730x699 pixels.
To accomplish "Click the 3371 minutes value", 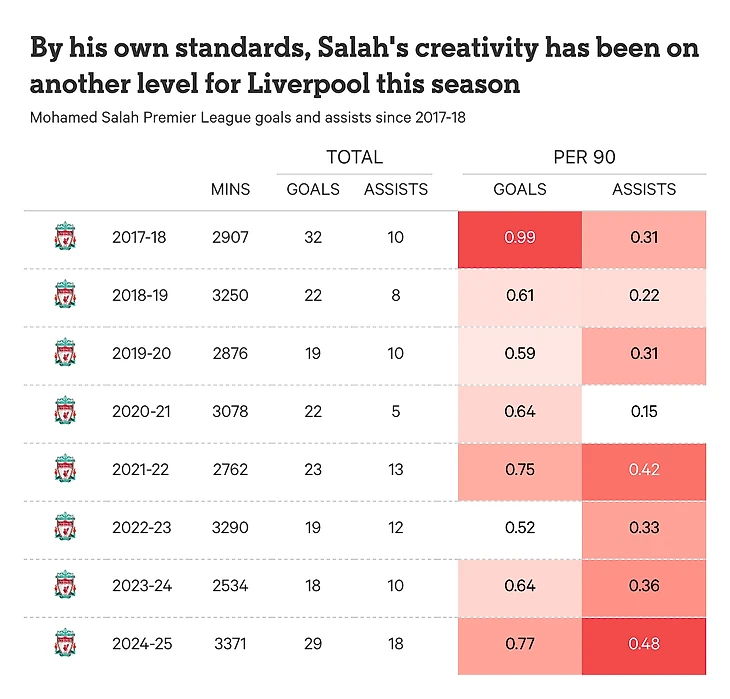I will pyautogui.click(x=230, y=644).
